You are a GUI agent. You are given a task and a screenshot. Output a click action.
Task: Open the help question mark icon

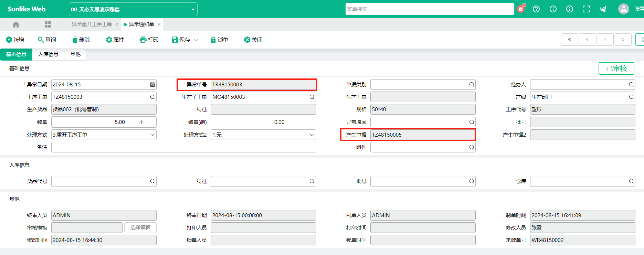[536, 9]
